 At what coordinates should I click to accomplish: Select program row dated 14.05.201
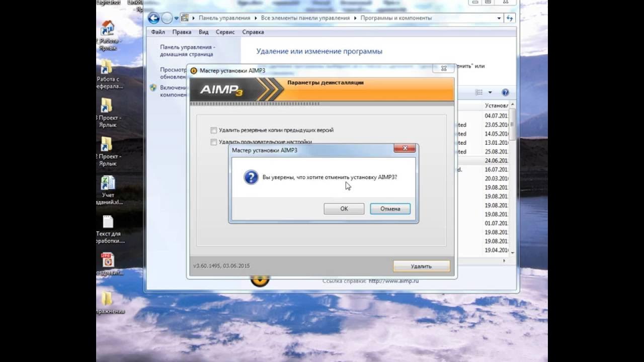pos(482,134)
